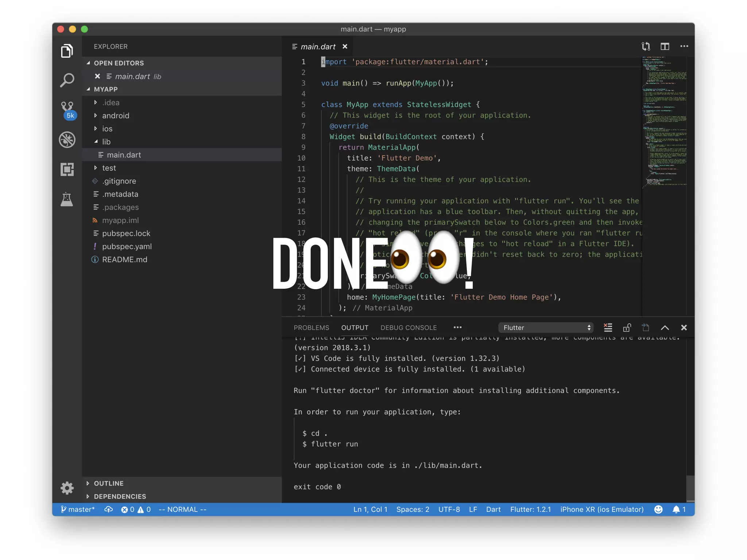Image resolution: width=747 pixels, height=560 pixels.
Task: Open pubspec.yaml in the explorer
Action: tap(127, 246)
